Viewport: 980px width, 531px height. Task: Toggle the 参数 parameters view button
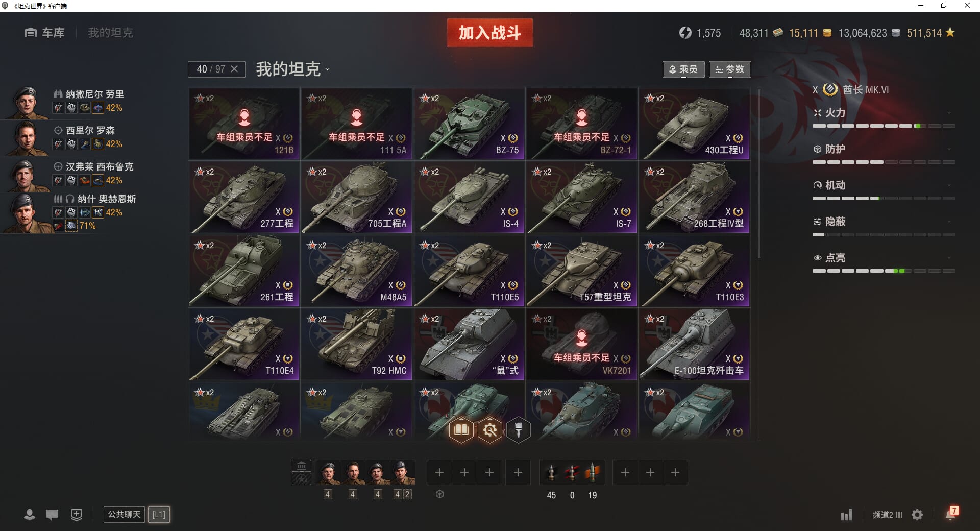(x=730, y=69)
